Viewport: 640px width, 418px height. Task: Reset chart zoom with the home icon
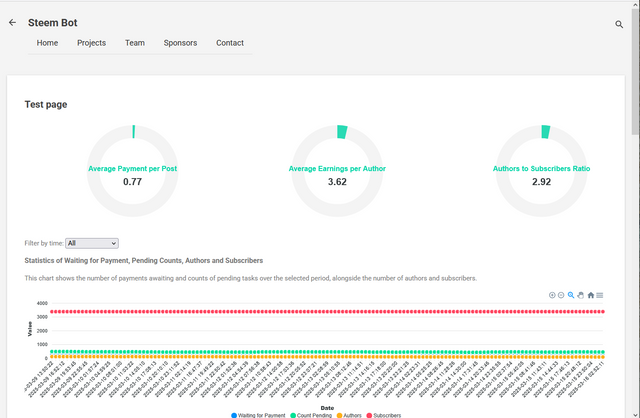point(590,295)
